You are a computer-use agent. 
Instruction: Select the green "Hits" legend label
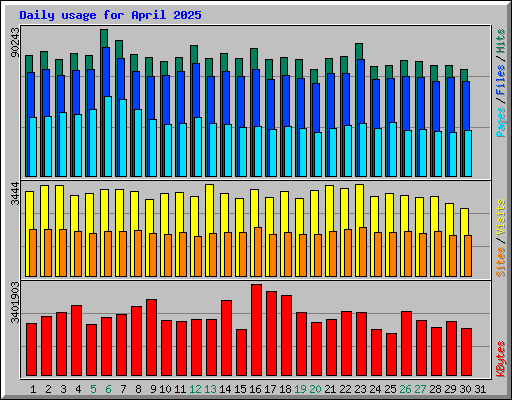[x=501, y=41]
